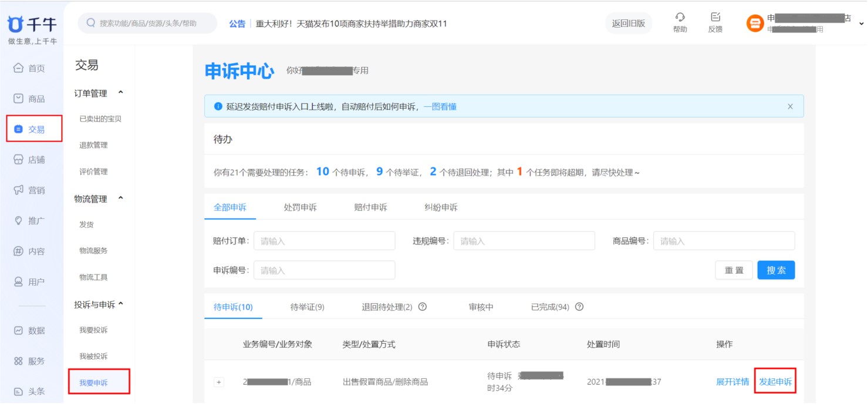The width and height of the screenshot is (868, 406).
Task: Open the account dropdown arrow at top right
Action: click(x=861, y=24)
